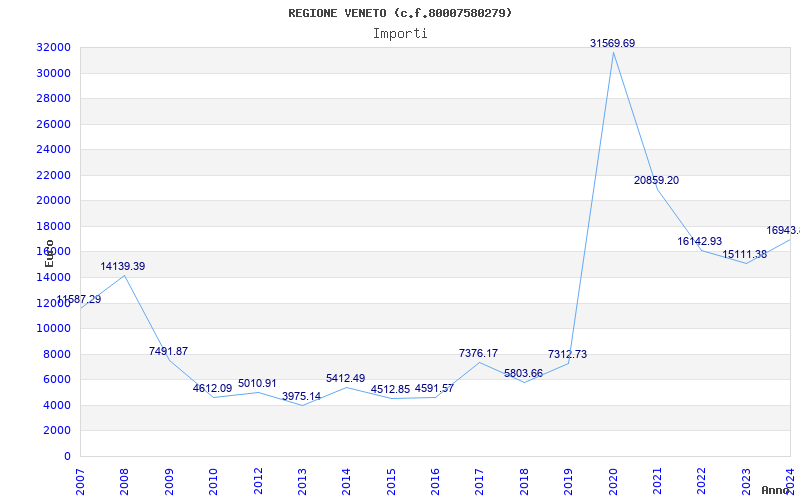Image resolution: width=800 pixels, height=500 pixels.
Task: Select the year 2019 axis label
Action: [x=568, y=482]
